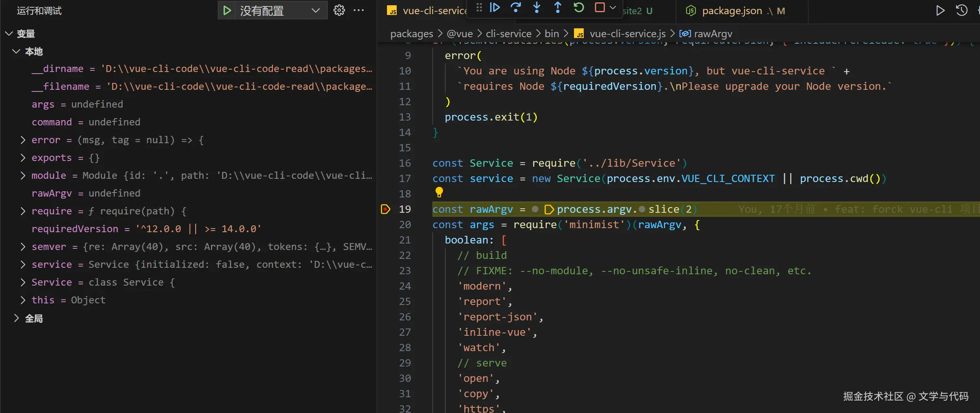The height and width of the screenshot is (413, 980).
Task: Start debugging with the green play button
Action: click(227, 11)
